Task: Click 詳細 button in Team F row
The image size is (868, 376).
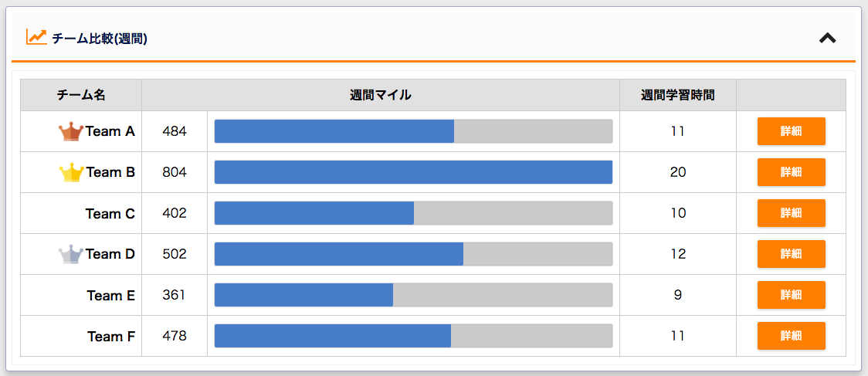Action: 791,336
